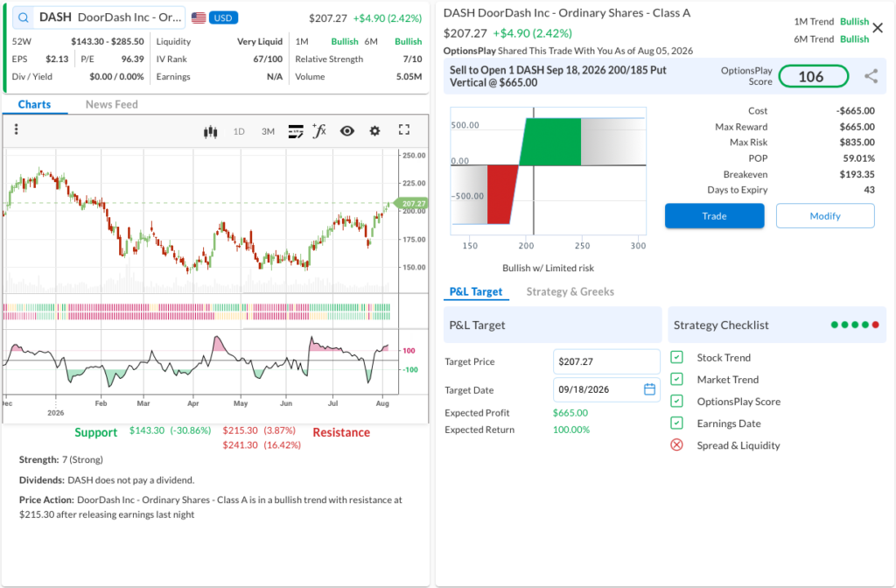Click the Spread & Liquidity failed indicator
This screenshot has height=588, width=896.
[676, 444]
